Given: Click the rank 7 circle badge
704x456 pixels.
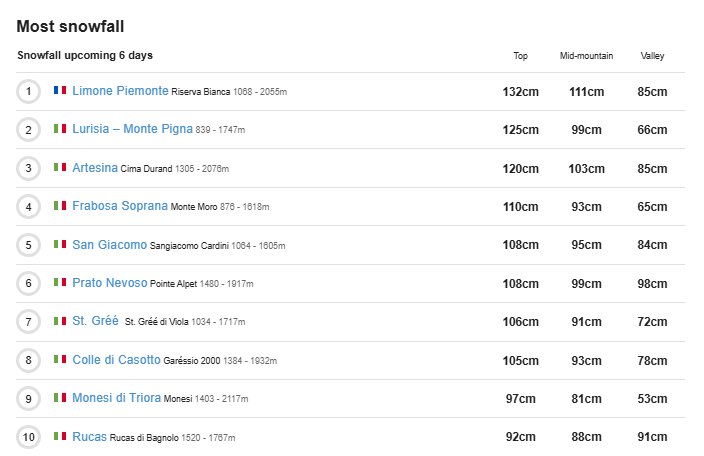Looking at the screenshot, I should pyautogui.click(x=29, y=322).
